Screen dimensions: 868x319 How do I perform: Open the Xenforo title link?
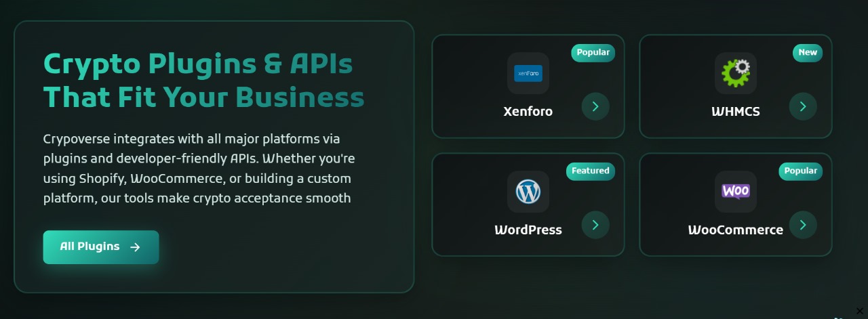tap(528, 112)
